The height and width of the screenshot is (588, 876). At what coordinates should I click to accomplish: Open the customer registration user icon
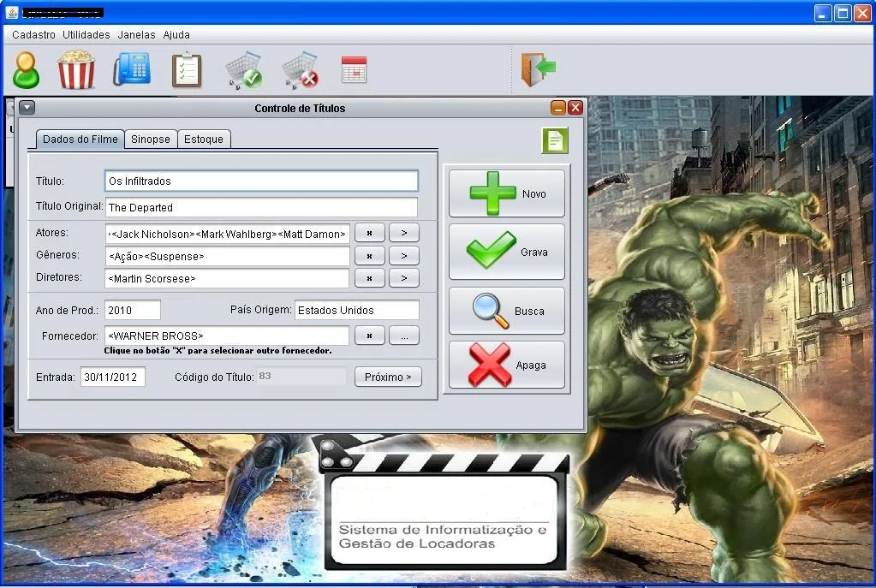pyautogui.click(x=27, y=70)
